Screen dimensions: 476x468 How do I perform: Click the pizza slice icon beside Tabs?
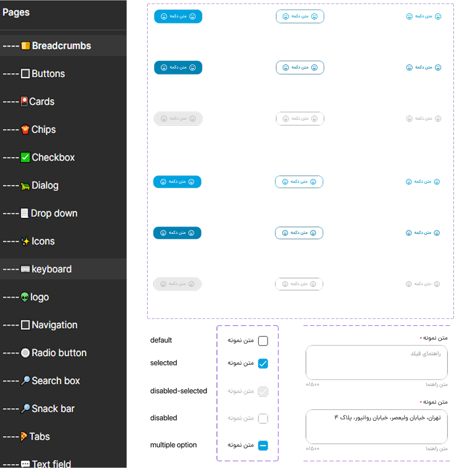tap(24, 437)
